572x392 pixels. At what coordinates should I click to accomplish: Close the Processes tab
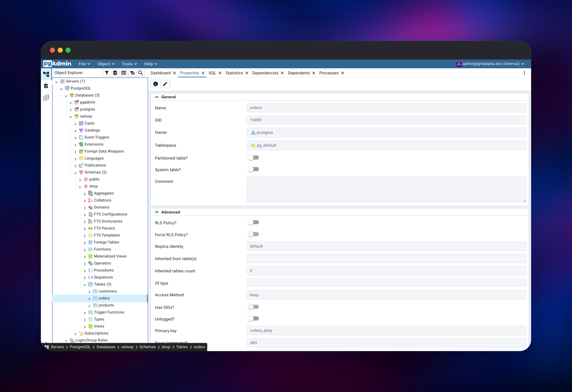pyautogui.click(x=342, y=73)
